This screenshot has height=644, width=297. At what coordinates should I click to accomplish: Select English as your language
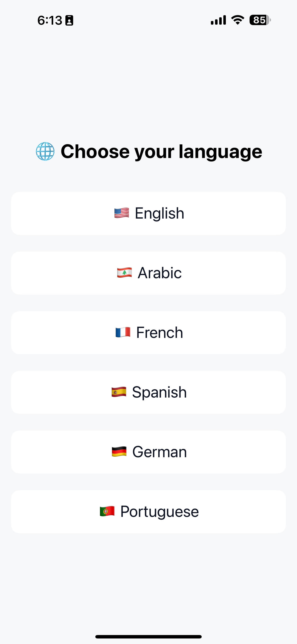(148, 213)
